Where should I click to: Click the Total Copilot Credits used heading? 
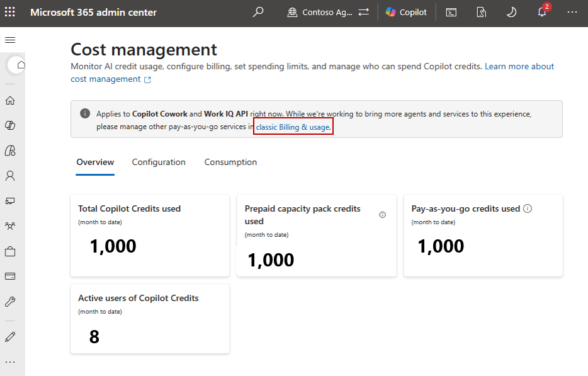tap(130, 208)
